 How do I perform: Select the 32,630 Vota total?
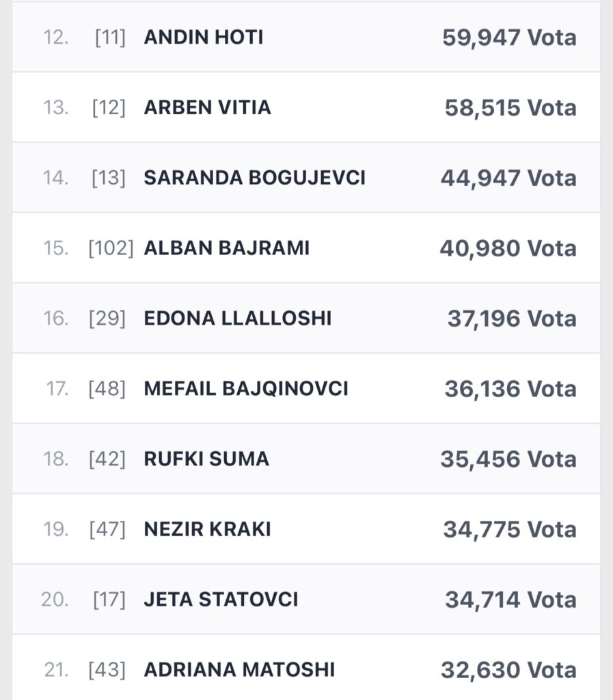508,670
